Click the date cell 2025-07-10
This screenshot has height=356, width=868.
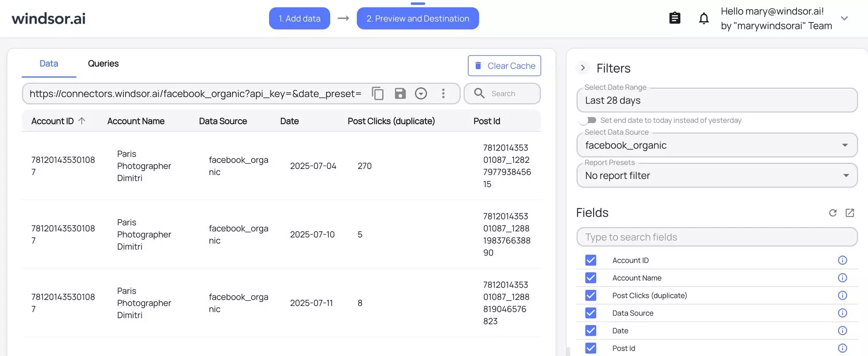pos(312,234)
